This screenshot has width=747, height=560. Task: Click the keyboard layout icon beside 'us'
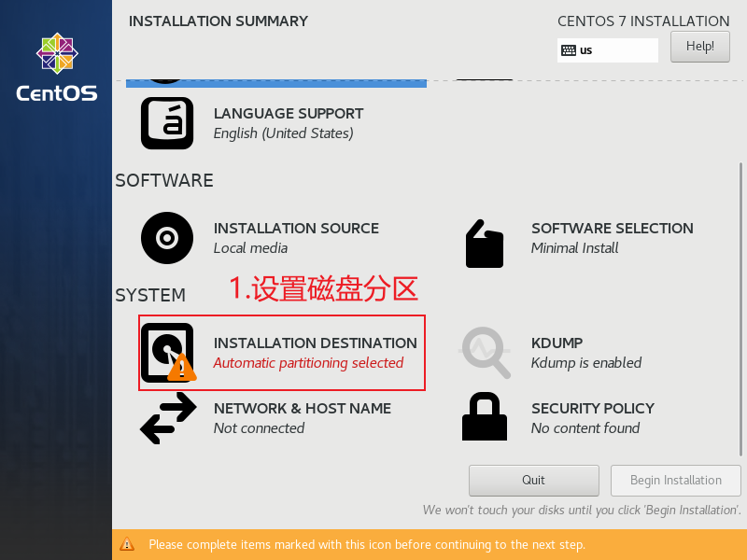[569, 50]
